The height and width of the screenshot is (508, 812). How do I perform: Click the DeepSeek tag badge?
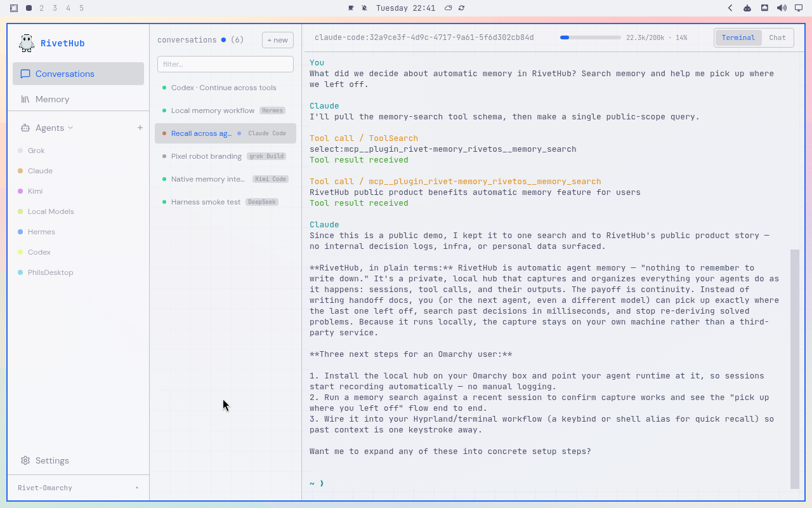tap(262, 202)
